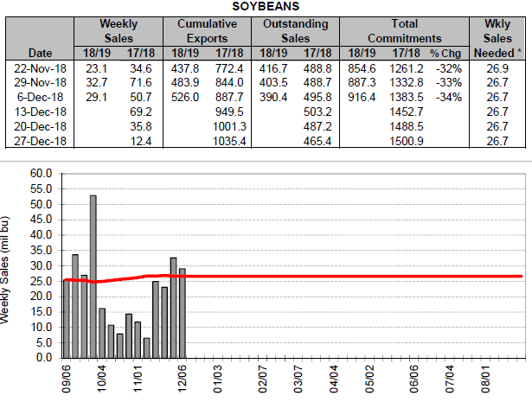Click the red weekly sales needed line
Viewport: 532px width, 402px height.
point(346,276)
